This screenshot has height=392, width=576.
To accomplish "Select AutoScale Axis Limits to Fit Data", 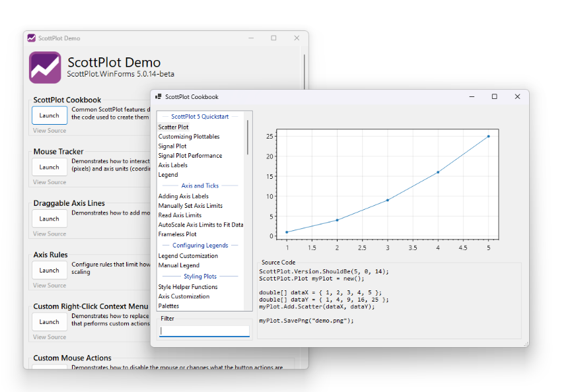I will pos(201,225).
